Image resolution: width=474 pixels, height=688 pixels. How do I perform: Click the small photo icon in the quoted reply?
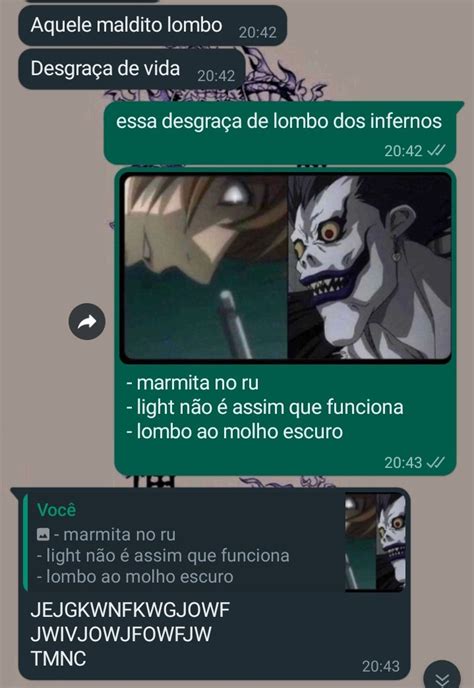pos(43,534)
